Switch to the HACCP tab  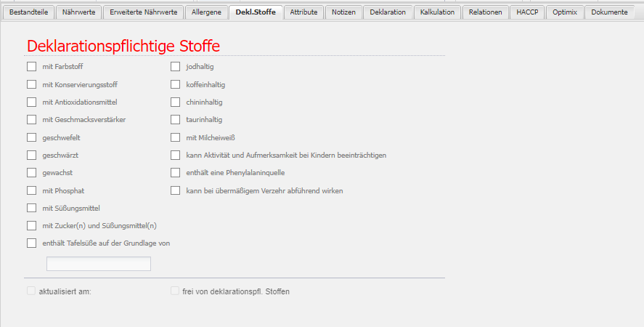pyautogui.click(x=527, y=12)
